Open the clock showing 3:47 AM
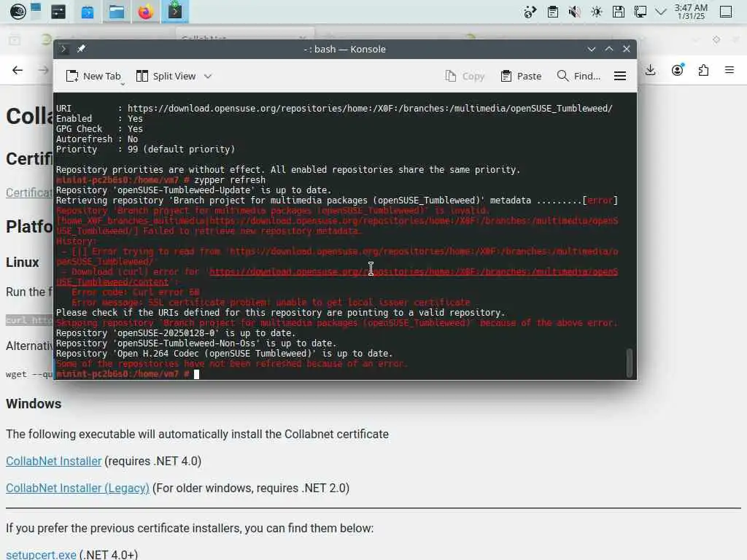The image size is (747, 560). (x=691, y=12)
